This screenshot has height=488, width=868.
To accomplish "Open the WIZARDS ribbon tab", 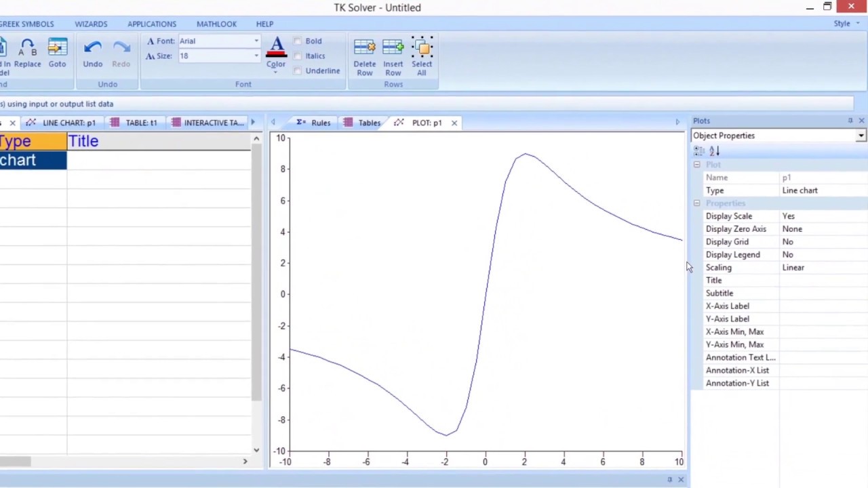I will (91, 24).
